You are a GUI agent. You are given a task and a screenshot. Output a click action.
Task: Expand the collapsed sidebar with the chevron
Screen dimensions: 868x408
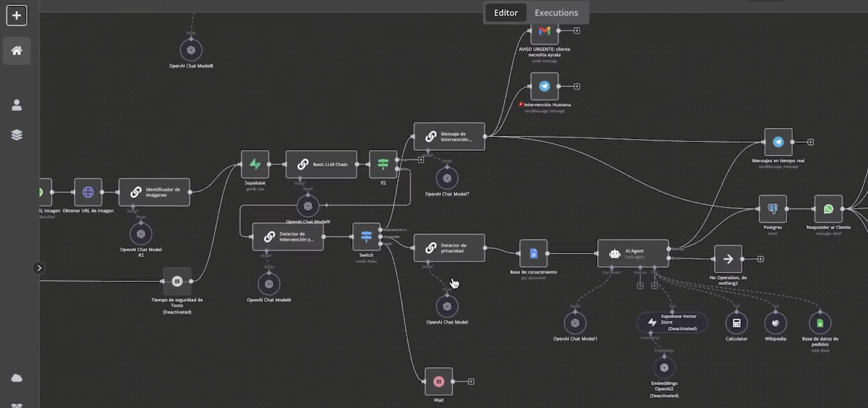pyautogui.click(x=39, y=268)
